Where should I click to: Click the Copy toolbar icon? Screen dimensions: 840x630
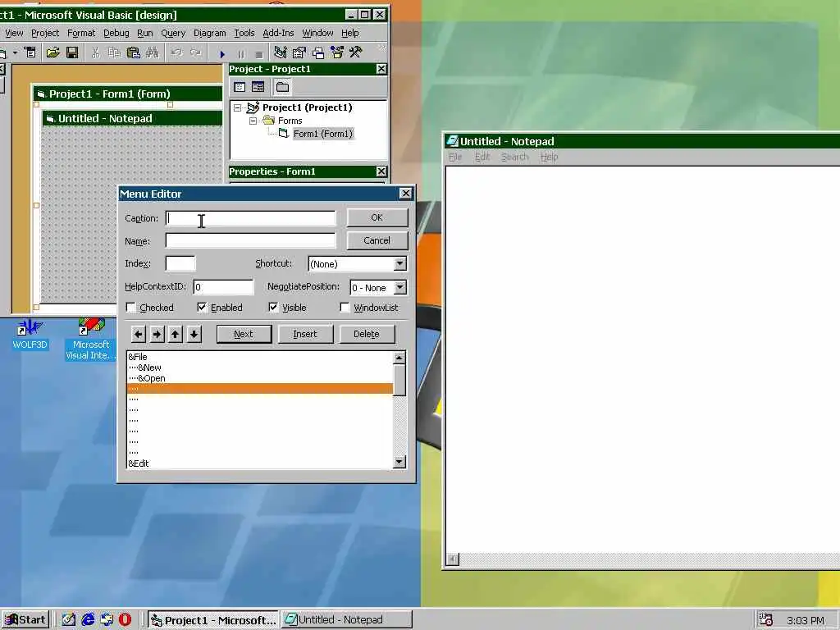114,52
